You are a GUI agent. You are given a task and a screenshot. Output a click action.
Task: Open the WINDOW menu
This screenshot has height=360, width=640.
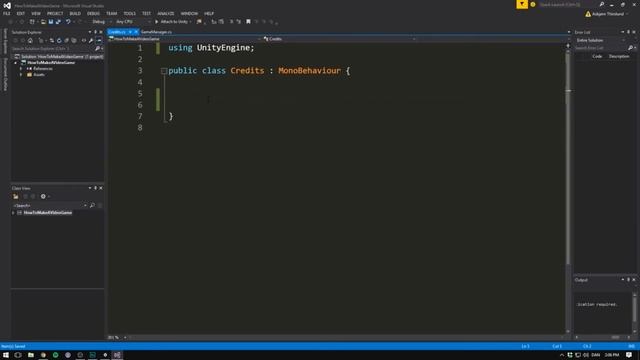pos(189,13)
